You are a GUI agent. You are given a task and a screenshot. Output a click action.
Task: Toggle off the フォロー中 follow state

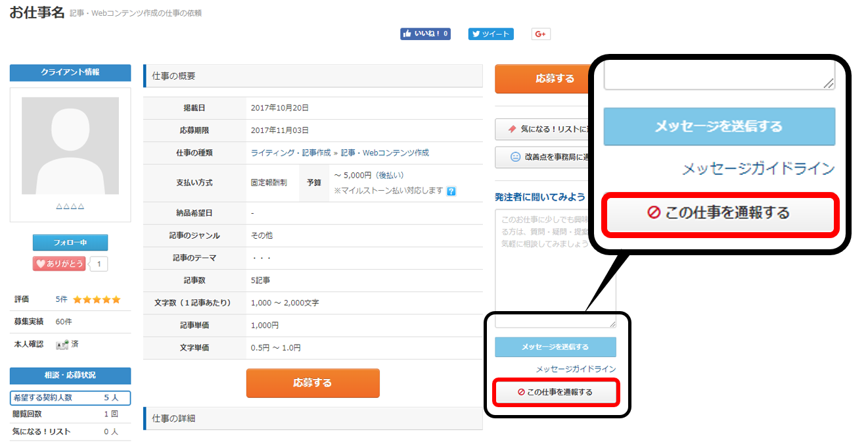pos(70,242)
